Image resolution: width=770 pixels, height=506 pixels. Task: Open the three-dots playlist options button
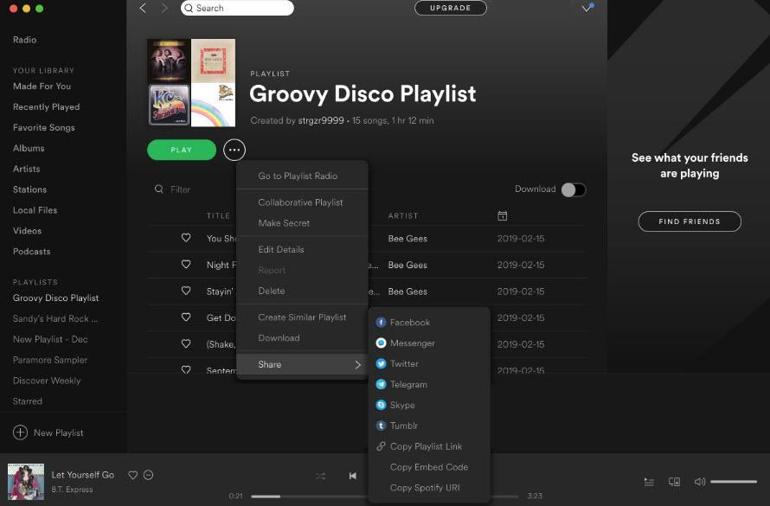[x=234, y=150]
